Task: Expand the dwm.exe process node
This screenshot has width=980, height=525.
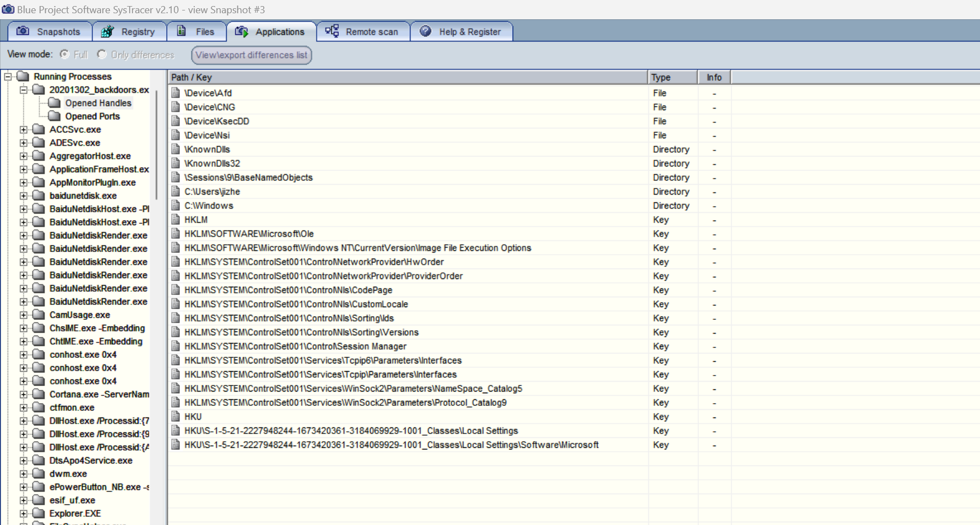Action: click(24, 474)
